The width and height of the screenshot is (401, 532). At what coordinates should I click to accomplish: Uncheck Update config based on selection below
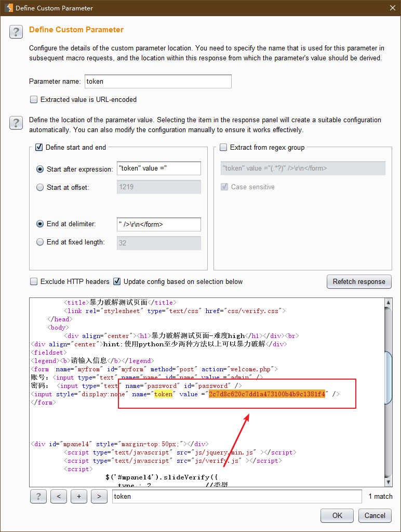tap(117, 281)
